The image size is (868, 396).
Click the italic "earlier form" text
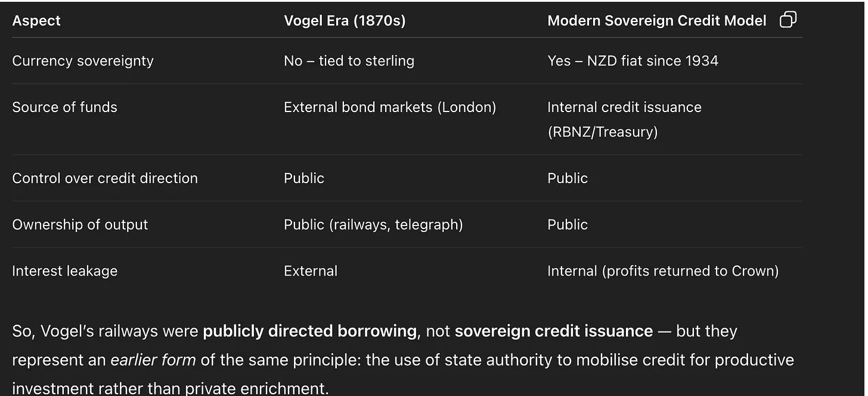[x=153, y=360]
